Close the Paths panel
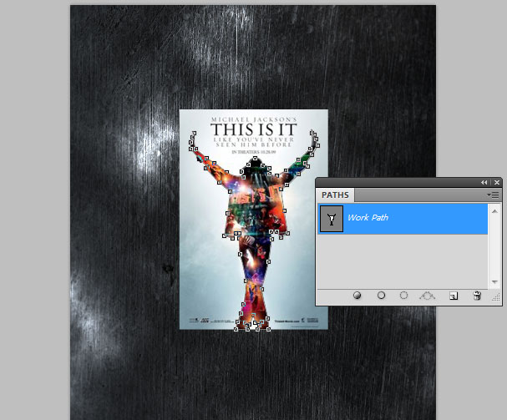This screenshot has width=507, height=420. 497,183
